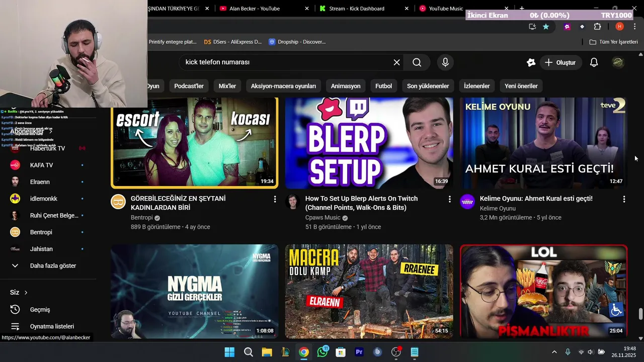Select the İzlenenler filter chip
This screenshot has width=644, height=362.
pyautogui.click(x=477, y=86)
